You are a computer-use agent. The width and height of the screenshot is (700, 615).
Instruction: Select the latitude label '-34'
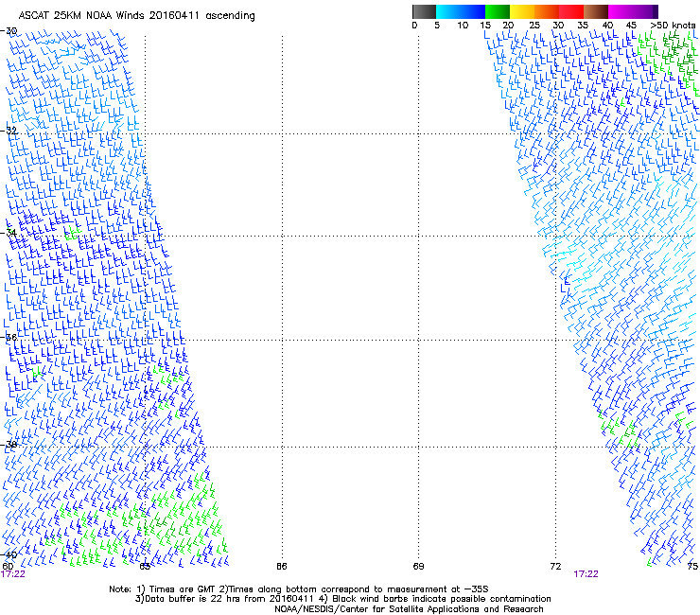(x=9, y=233)
